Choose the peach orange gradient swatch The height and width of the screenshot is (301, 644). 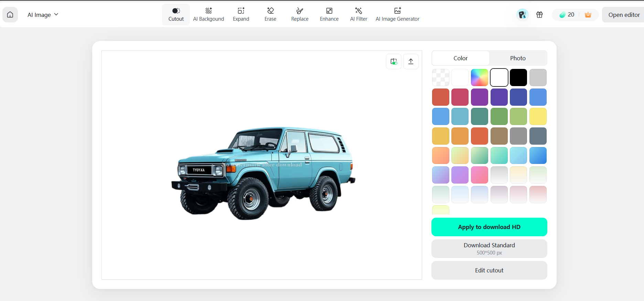point(441,156)
